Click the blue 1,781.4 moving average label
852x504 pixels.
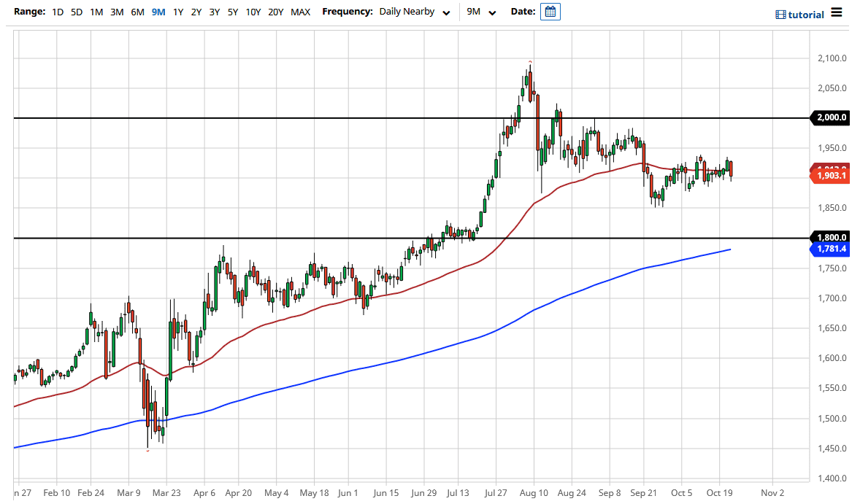click(829, 249)
